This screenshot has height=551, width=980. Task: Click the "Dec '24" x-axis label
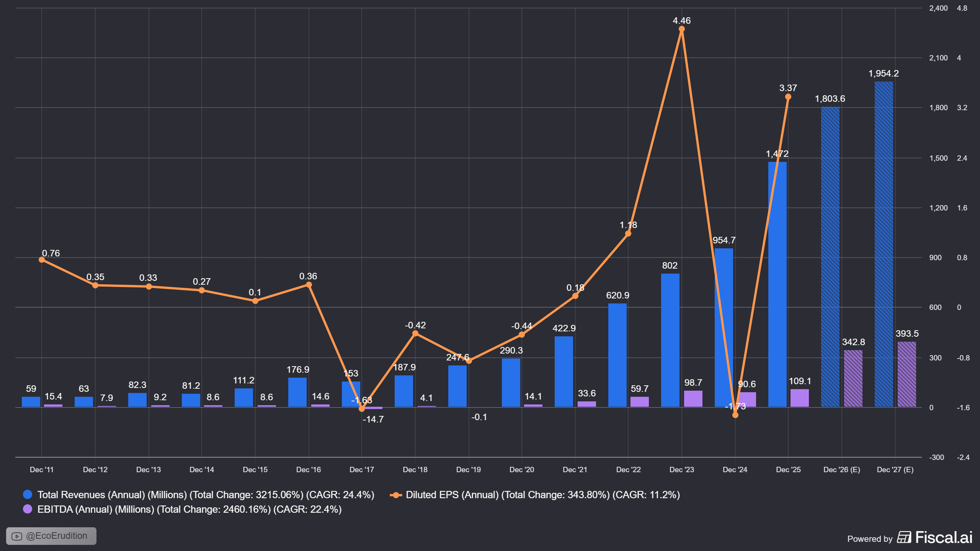point(735,469)
